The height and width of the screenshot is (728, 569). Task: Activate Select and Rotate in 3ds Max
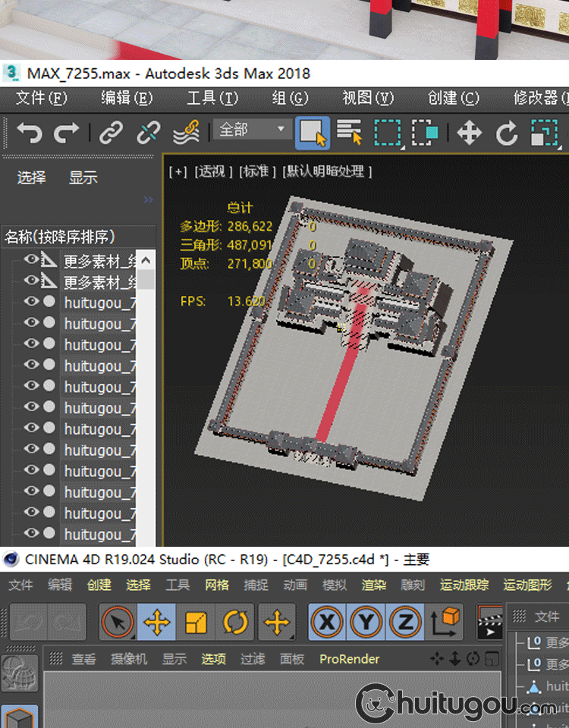coord(507,133)
